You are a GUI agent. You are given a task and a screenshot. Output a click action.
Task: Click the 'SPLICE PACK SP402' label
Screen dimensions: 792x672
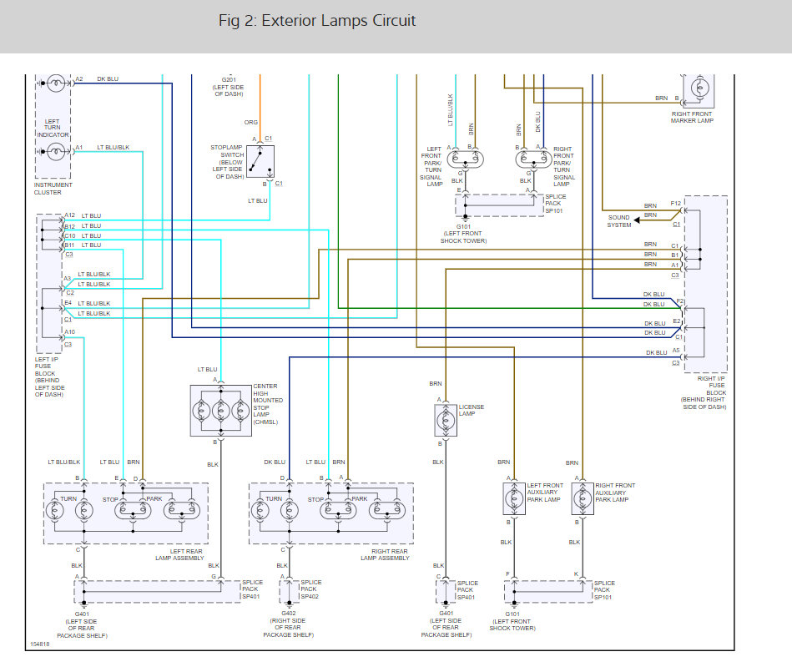point(310,589)
